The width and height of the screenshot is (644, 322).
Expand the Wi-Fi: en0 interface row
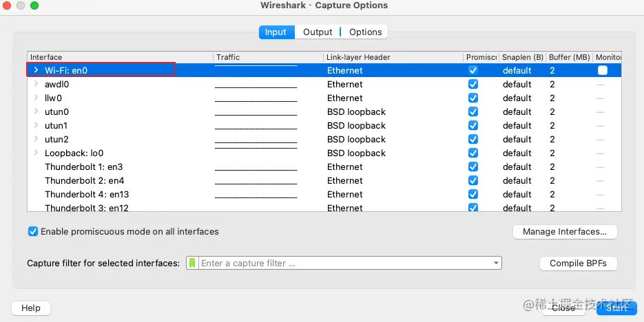36,69
